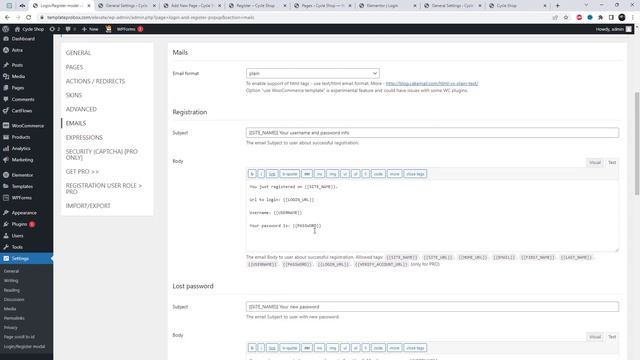Open the Templates sidebar menu
Viewport: 640px width, 360px height.
click(22, 186)
